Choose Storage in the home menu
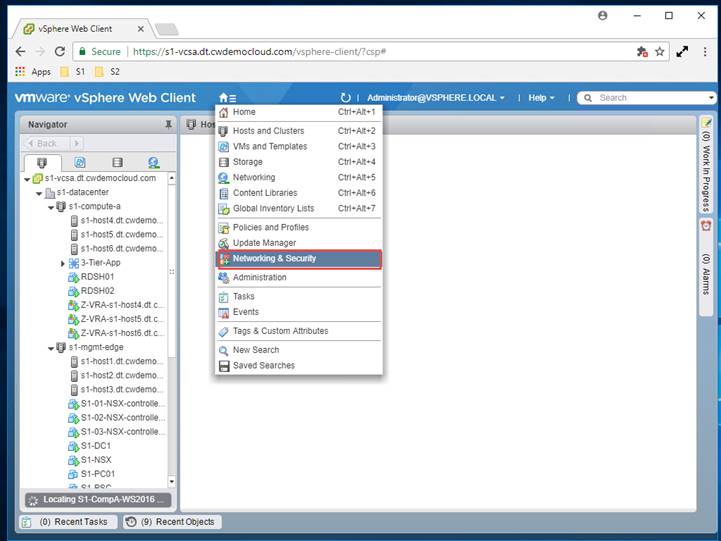This screenshot has height=541, width=721. coord(299,162)
